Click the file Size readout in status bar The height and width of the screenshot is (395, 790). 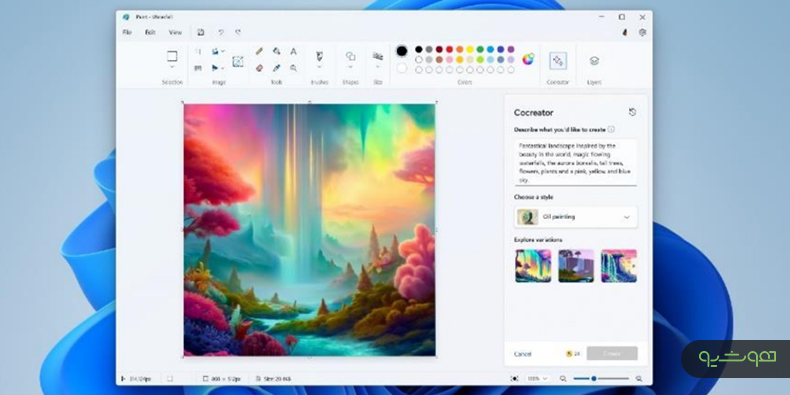click(x=274, y=378)
